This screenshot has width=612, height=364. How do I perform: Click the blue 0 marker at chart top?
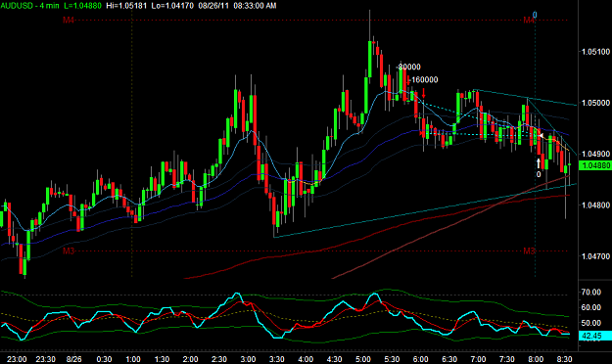click(535, 15)
